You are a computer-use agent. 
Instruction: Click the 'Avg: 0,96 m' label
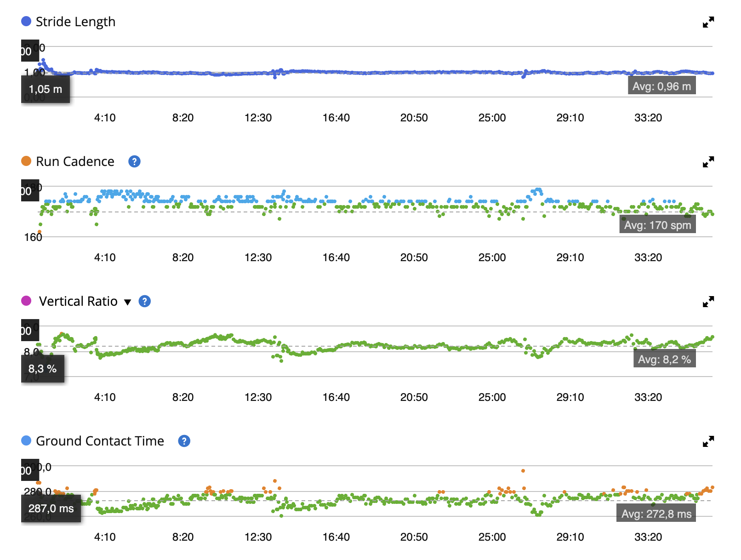662,86
